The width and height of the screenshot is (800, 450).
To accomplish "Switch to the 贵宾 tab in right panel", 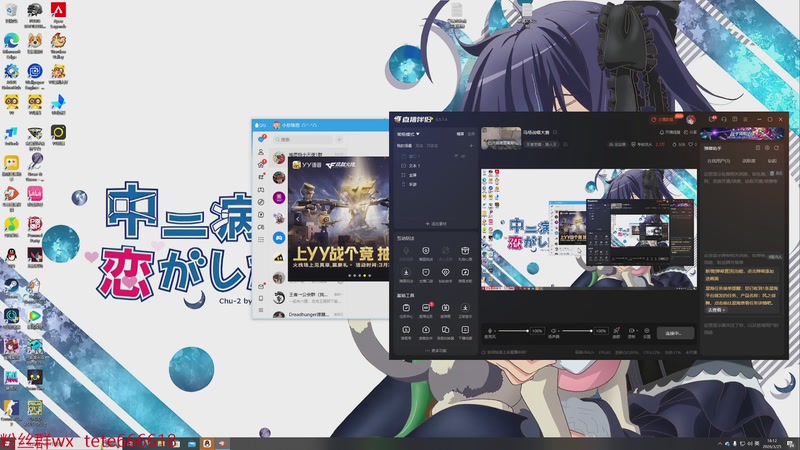I will [x=772, y=161].
